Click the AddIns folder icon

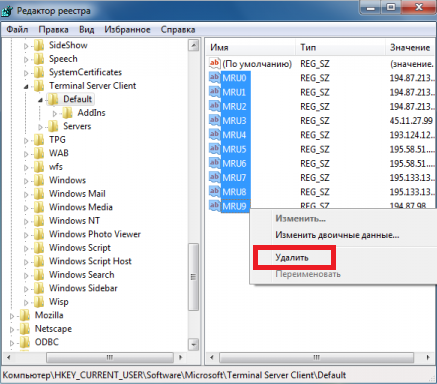coord(68,113)
